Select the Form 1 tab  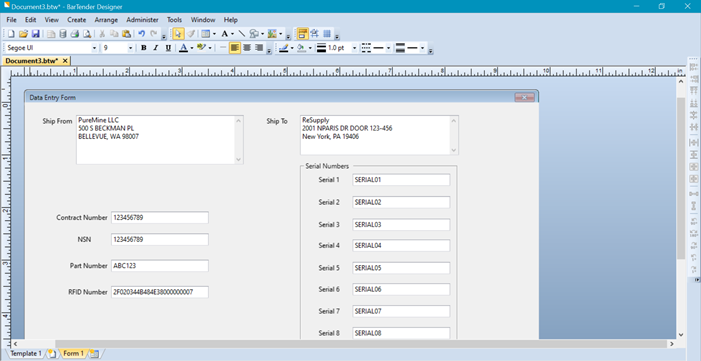point(73,353)
